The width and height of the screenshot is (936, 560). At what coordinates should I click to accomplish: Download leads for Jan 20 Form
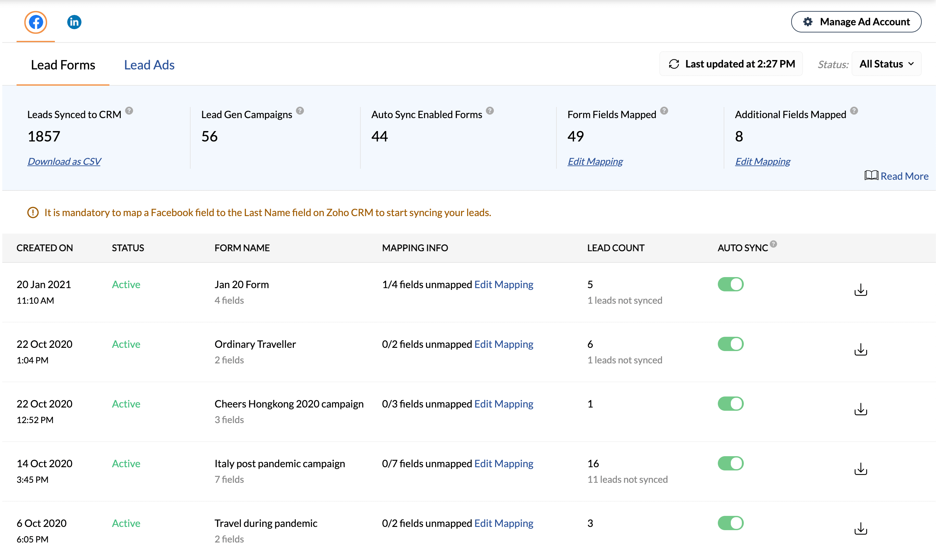pyautogui.click(x=860, y=290)
